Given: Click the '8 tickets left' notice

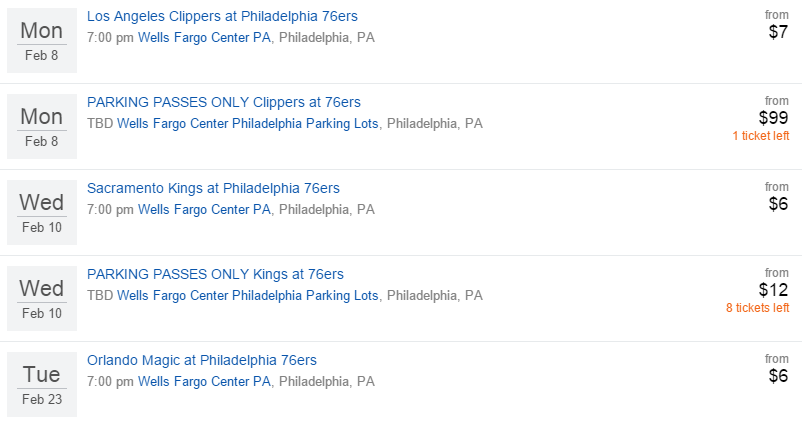Looking at the screenshot, I should pyautogui.click(x=757, y=308).
